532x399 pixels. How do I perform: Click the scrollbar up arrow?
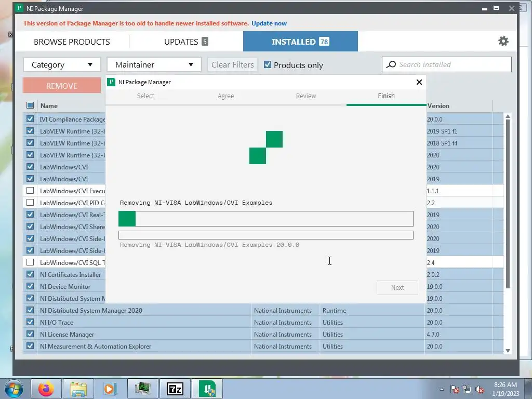(508, 116)
